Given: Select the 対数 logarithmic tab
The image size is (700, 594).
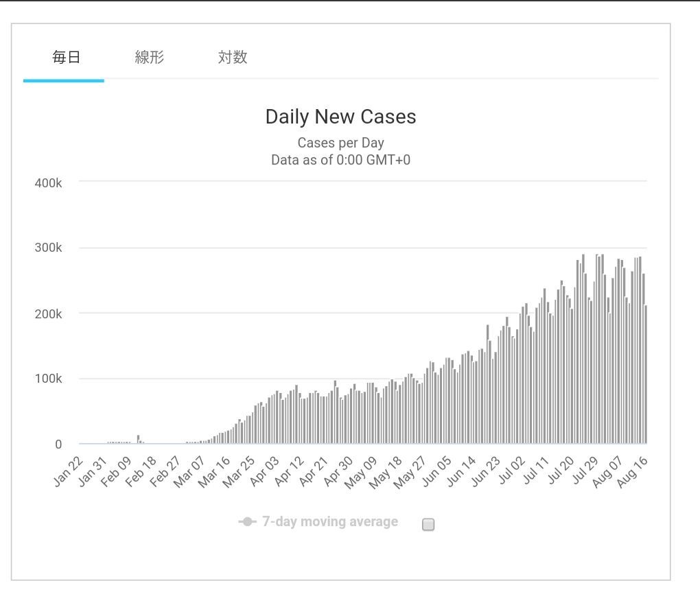Looking at the screenshot, I should [x=232, y=58].
